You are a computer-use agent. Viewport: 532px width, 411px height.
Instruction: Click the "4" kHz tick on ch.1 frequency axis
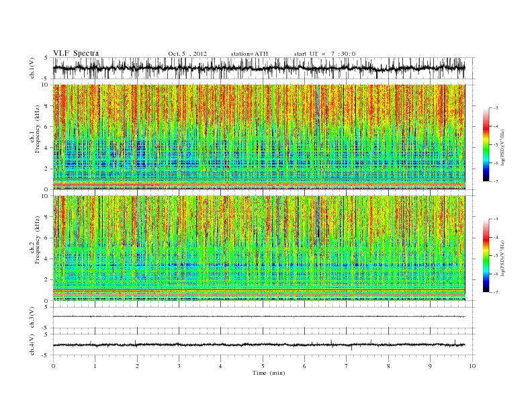(47, 148)
